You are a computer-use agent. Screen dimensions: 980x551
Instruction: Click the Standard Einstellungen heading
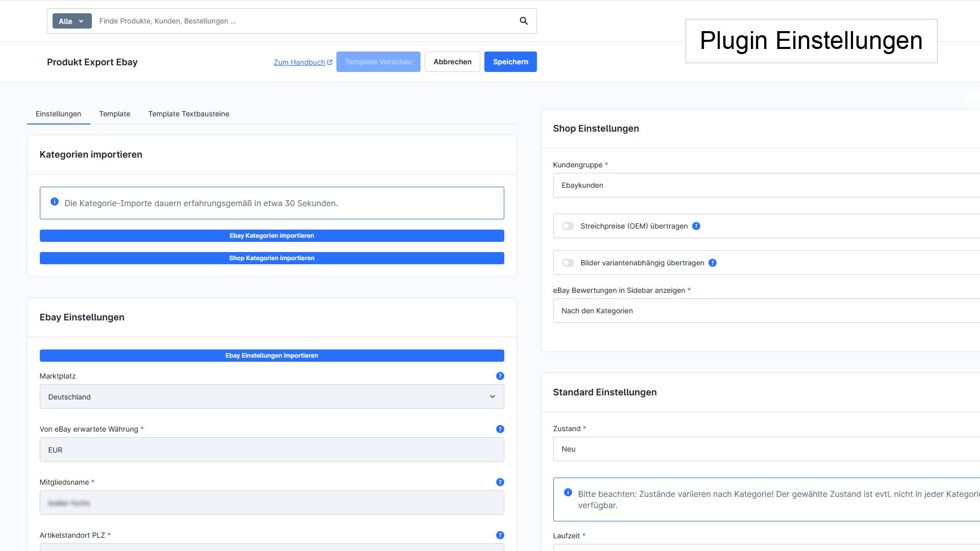(x=605, y=392)
